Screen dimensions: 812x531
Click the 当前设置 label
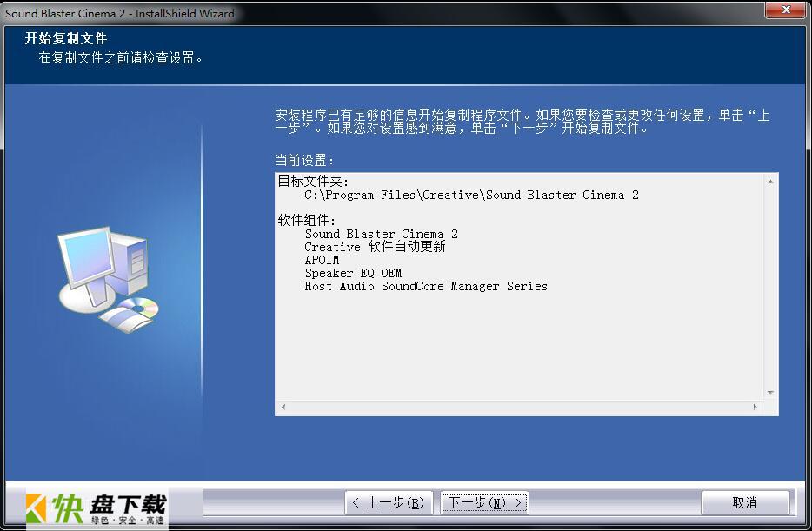pos(304,161)
